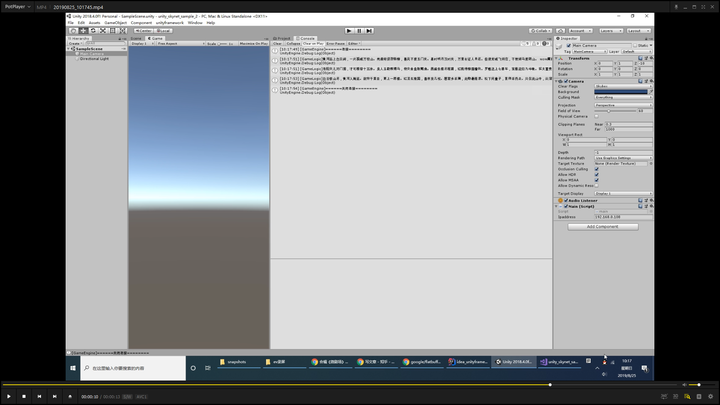This screenshot has height=405, width=720.
Task: Open the Projection dropdown
Action: 620,104
